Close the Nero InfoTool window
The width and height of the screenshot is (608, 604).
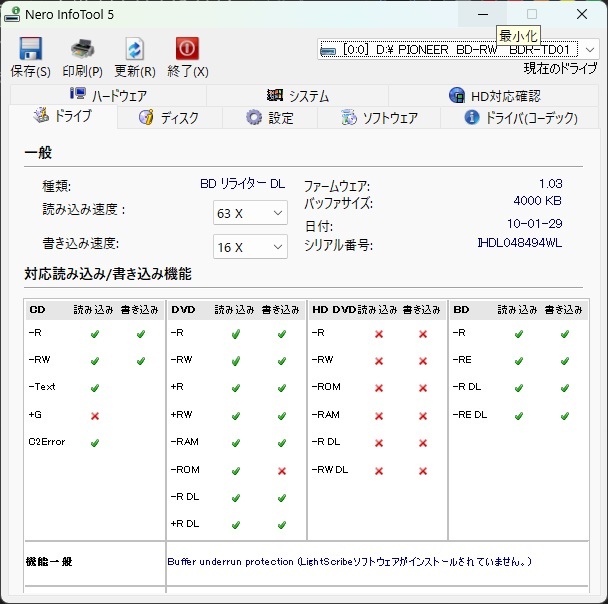(x=582, y=14)
